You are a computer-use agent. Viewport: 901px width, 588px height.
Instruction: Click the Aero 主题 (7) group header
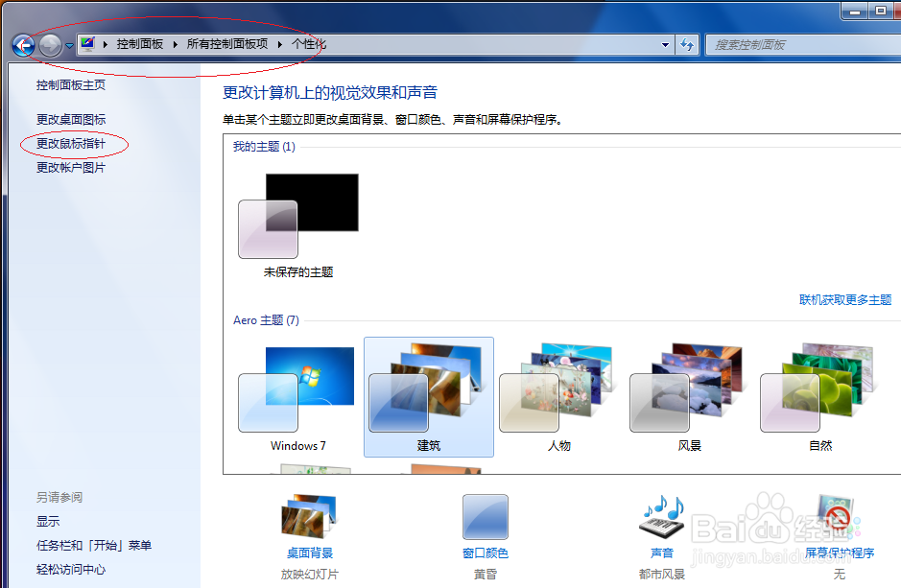pyautogui.click(x=266, y=320)
